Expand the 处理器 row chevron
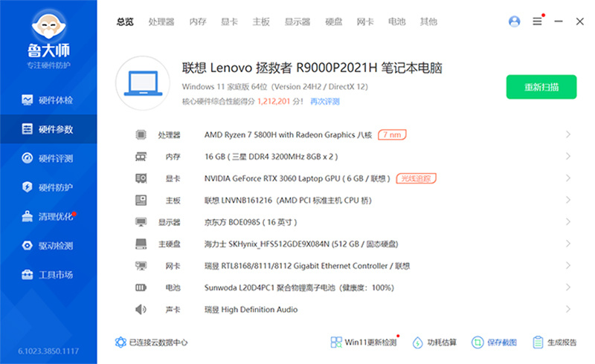 coord(568,134)
